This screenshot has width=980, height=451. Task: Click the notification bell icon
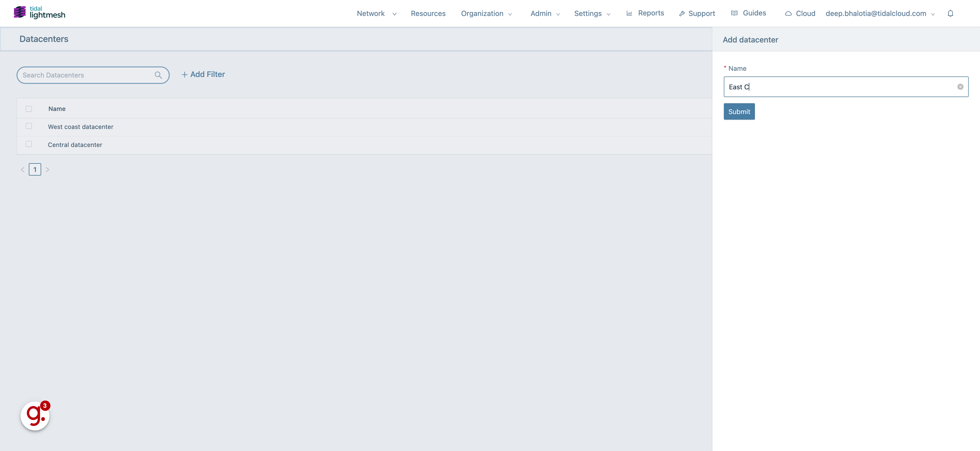click(950, 13)
